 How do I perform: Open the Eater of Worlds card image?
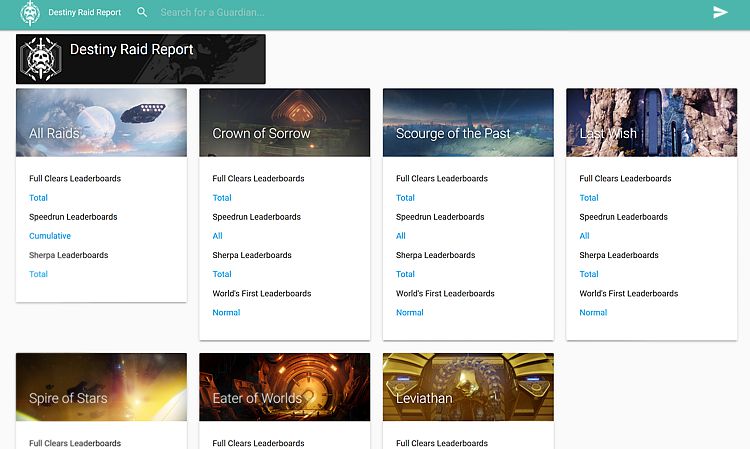click(285, 387)
